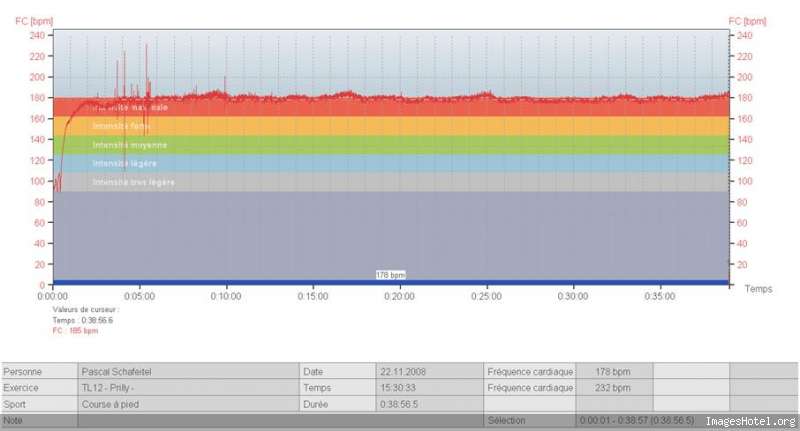Click the Sélection time range field
Image resolution: width=800 pixels, height=431 pixels.
point(638,420)
